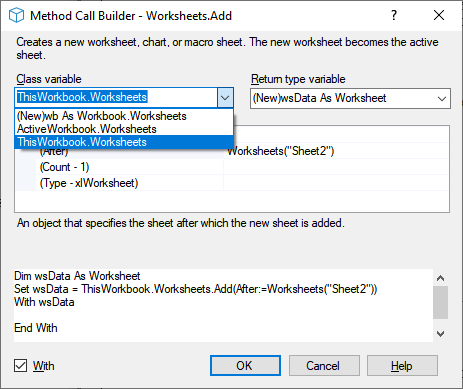
Task: Click the OK button
Action: (x=245, y=365)
